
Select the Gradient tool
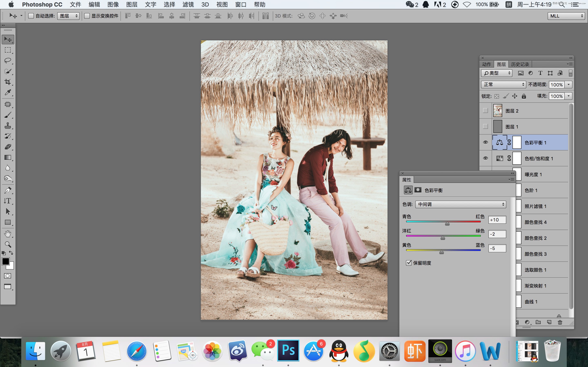8,158
